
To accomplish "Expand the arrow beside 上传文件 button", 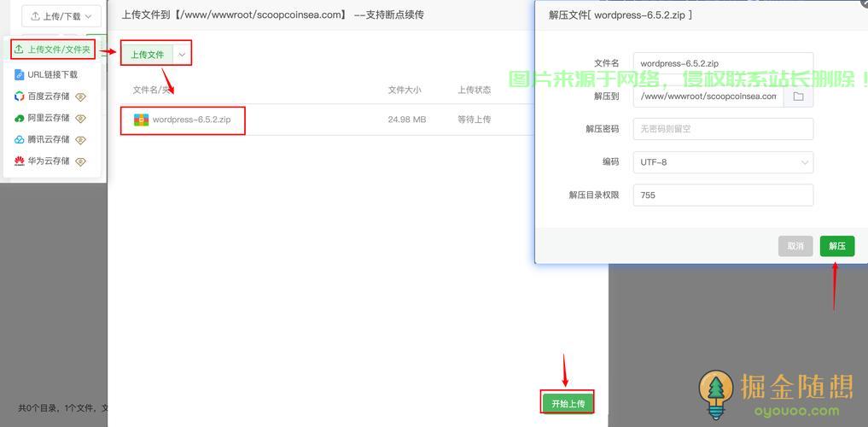I will 182,55.
